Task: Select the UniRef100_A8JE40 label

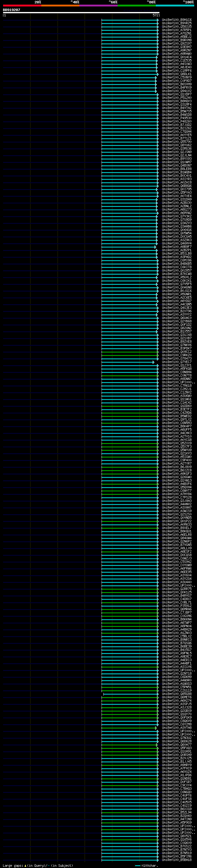Action: pyautogui.click(x=176, y=67)
